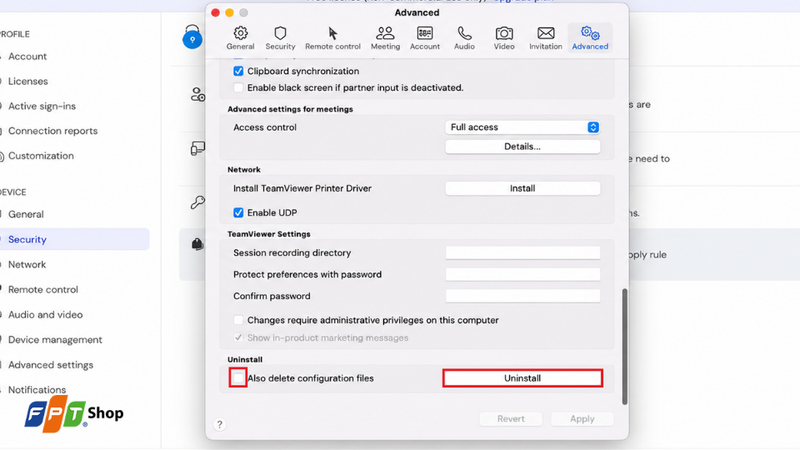Select Audio and video in sidebar
This screenshot has height=450, width=800.
tap(45, 314)
